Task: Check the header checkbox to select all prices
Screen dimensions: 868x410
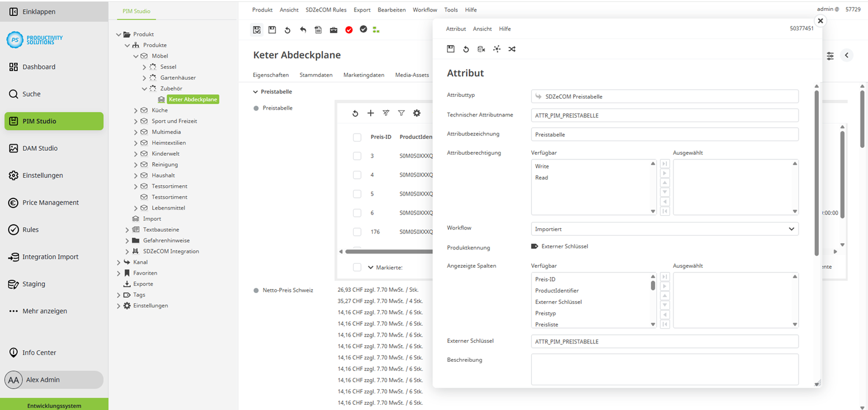Action: click(x=357, y=136)
